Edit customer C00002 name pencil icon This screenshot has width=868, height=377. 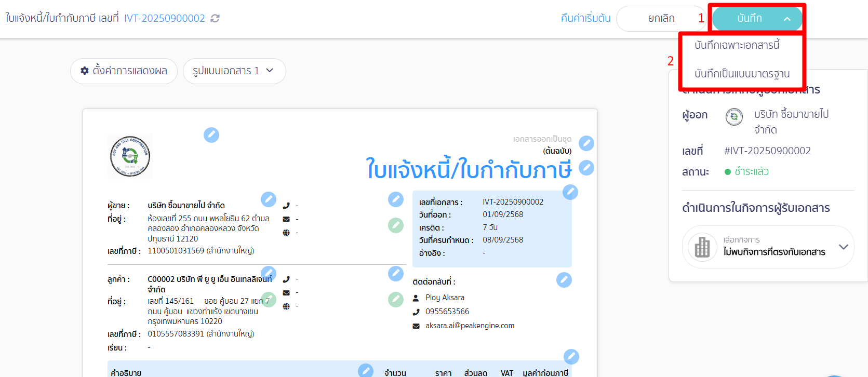269,273
